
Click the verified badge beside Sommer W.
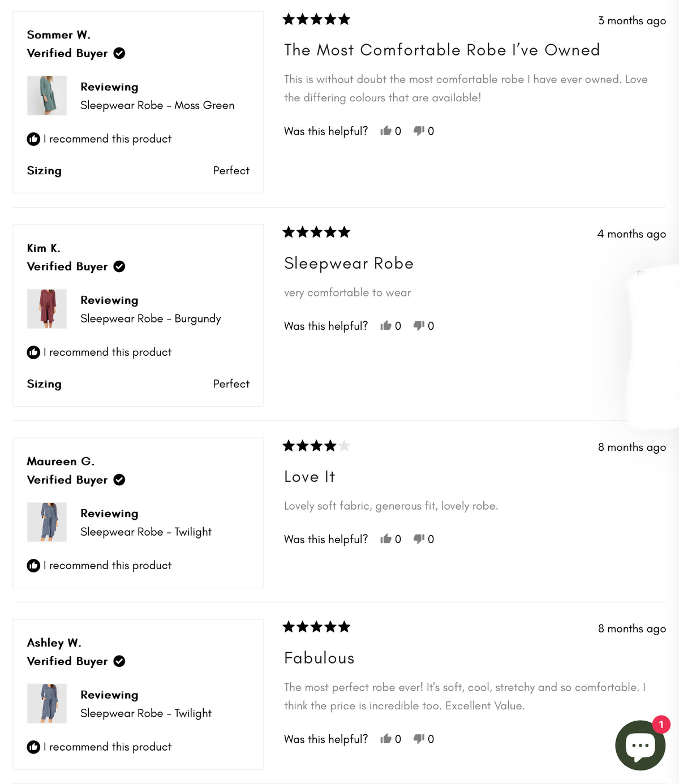[119, 53]
